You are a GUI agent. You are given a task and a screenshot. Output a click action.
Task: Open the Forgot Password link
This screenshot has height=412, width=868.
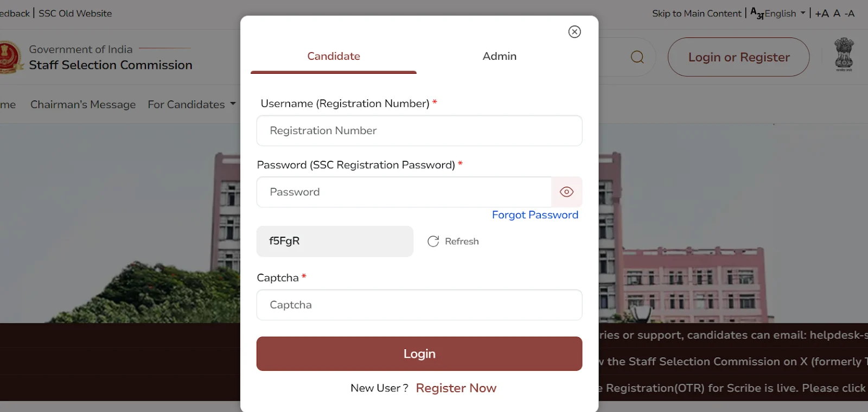[535, 215]
